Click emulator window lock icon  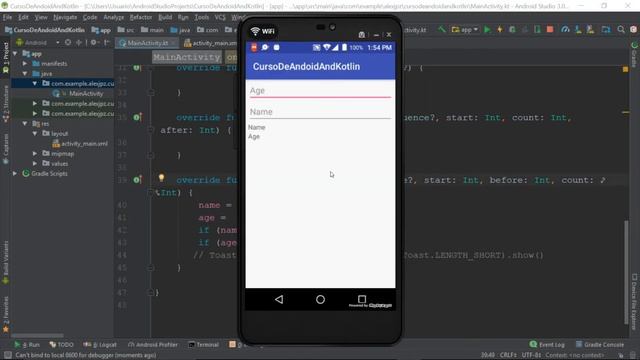point(362,35)
